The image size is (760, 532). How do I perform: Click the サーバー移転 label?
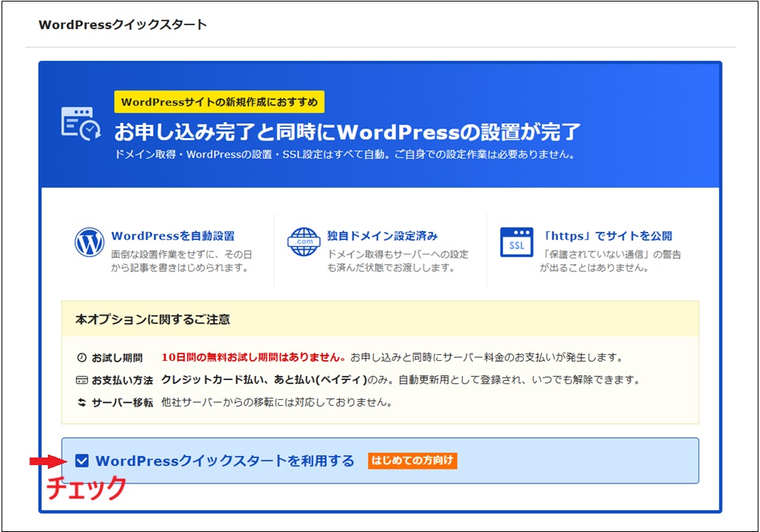(122, 403)
